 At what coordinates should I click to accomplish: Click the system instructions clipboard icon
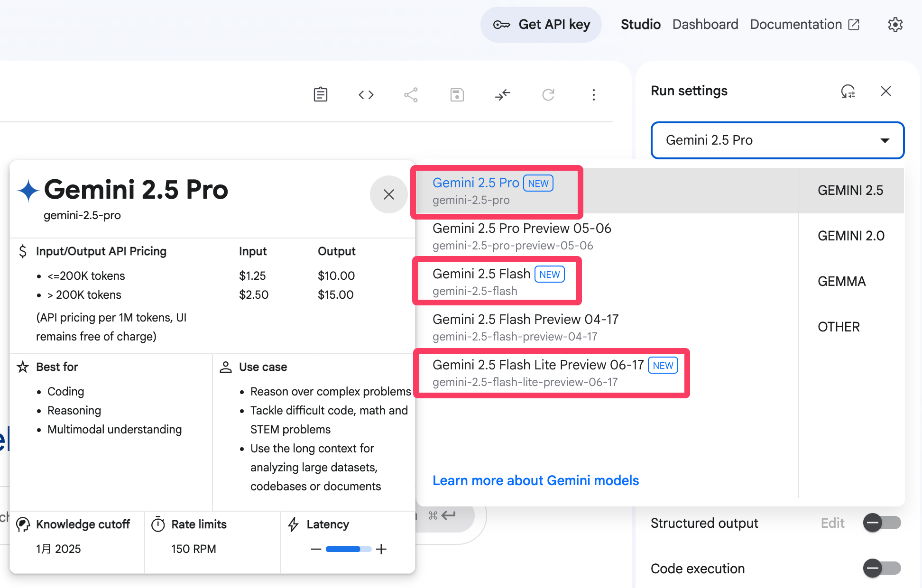pos(321,94)
